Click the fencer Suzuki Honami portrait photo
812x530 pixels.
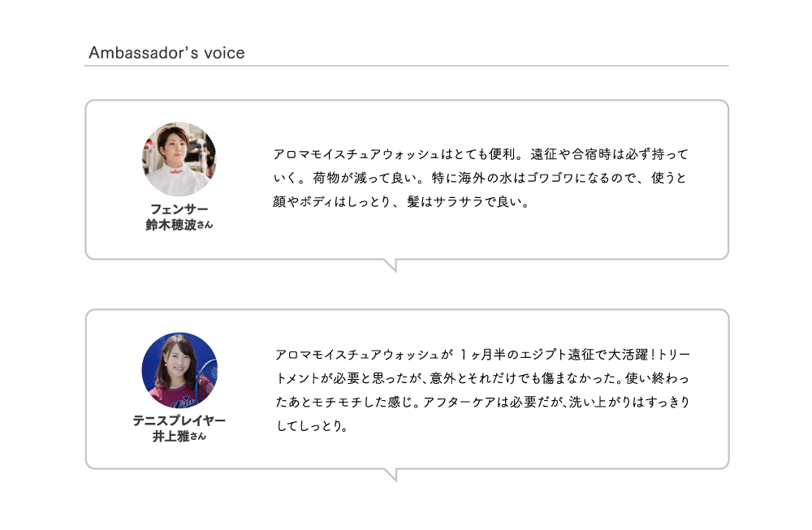tap(179, 159)
